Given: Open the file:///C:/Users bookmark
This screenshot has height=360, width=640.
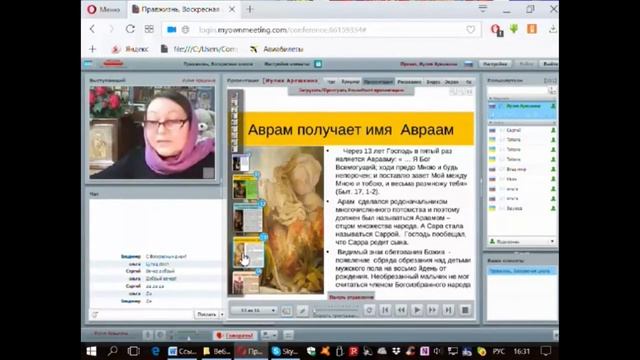Looking at the screenshot, I should coord(199,49).
